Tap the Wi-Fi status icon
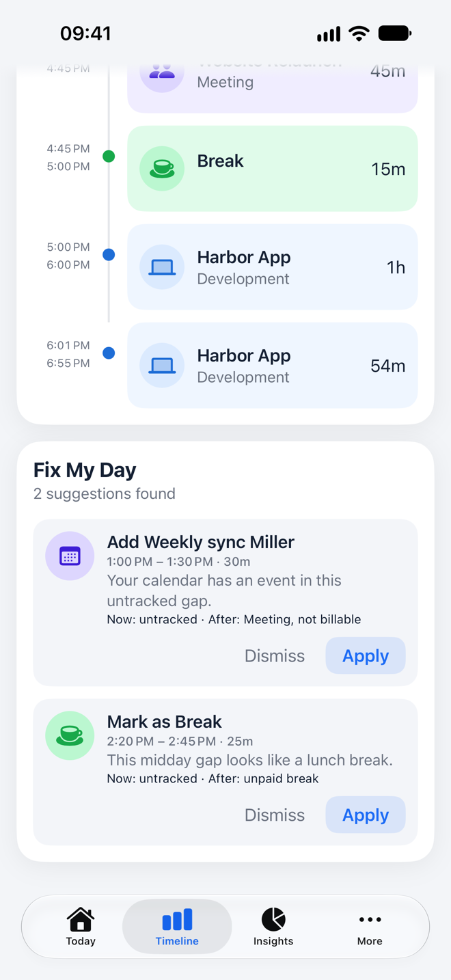The height and width of the screenshot is (980, 451). pyautogui.click(x=359, y=33)
